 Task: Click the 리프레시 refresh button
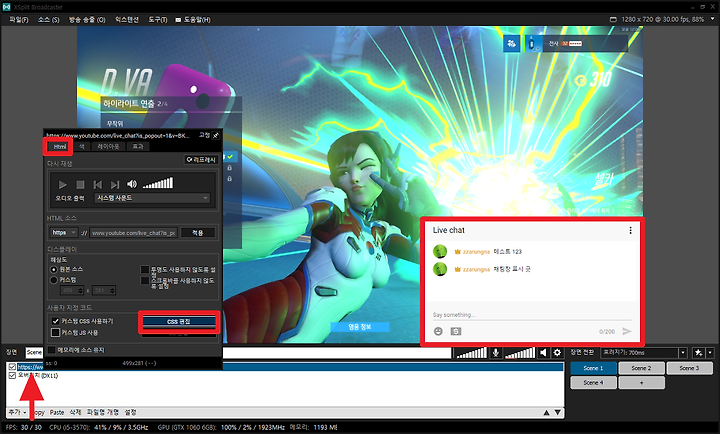click(201, 160)
